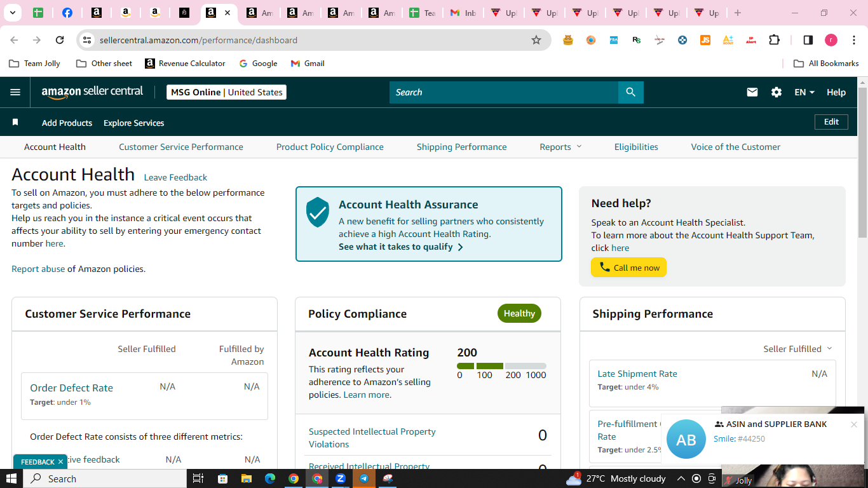Dismiss the FEEDBACK tab with its X
Viewport: 868px width, 488px height.
click(60, 462)
